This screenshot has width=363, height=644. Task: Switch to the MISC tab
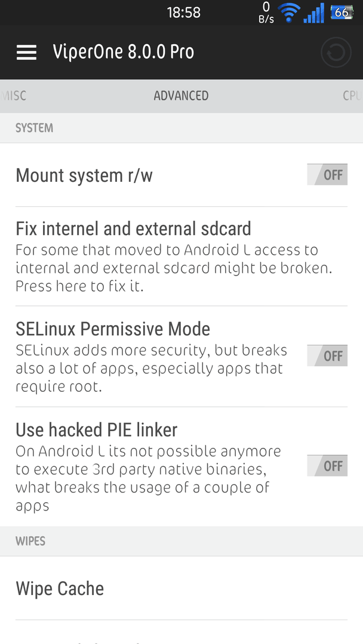[14, 96]
